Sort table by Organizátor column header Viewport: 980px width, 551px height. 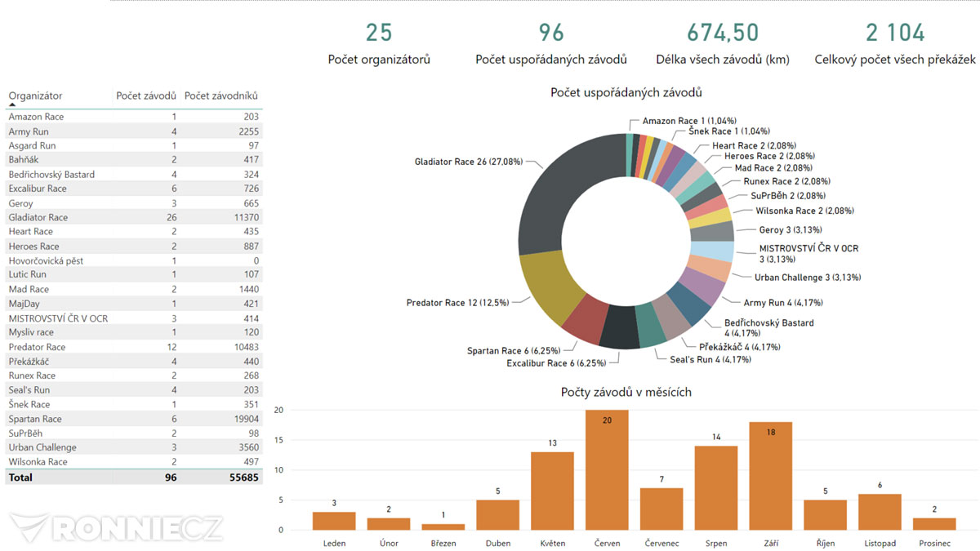pos(35,96)
